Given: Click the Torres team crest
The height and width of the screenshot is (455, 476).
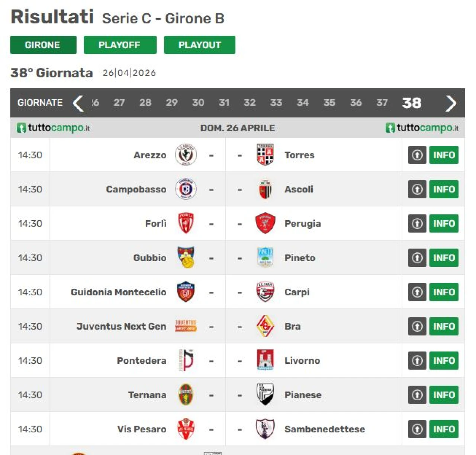Looking at the screenshot, I should pos(265,155).
